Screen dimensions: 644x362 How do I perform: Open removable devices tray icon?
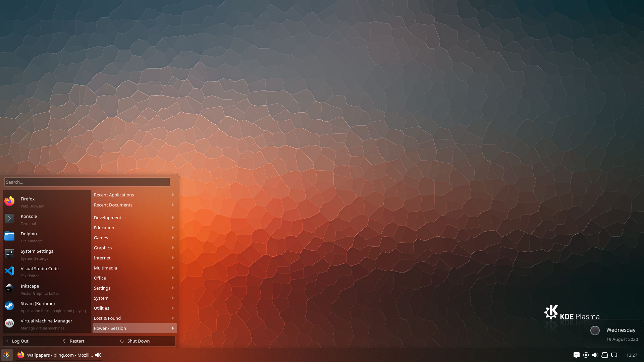(x=605, y=355)
